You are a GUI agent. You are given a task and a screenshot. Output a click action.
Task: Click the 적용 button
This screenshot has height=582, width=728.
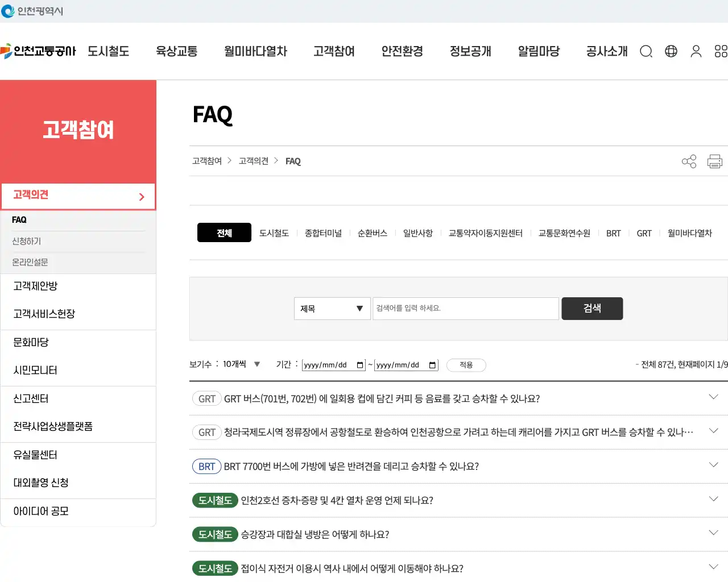point(466,365)
